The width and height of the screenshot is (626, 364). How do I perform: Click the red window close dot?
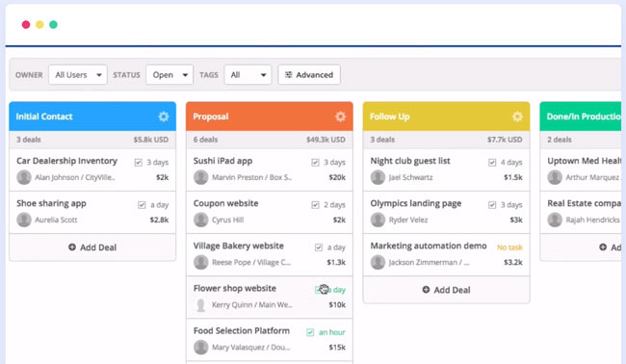click(x=26, y=25)
